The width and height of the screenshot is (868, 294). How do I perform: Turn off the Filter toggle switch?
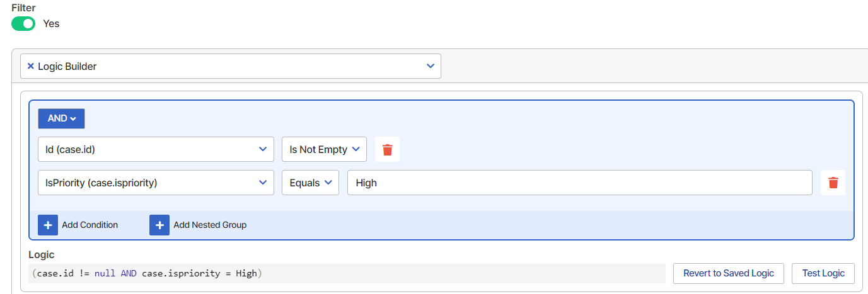click(23, 23)
